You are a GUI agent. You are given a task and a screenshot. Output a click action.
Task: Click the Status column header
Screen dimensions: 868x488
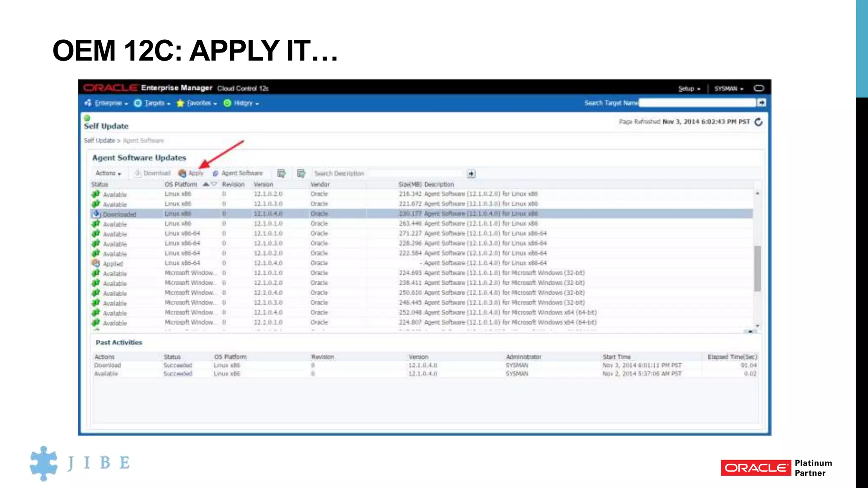(x=100, y=184)
